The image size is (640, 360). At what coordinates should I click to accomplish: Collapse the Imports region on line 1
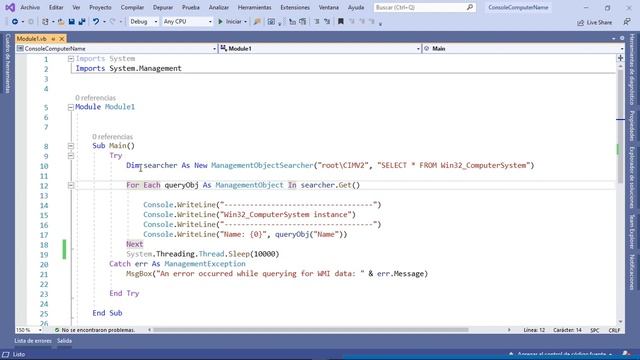pyautogui.click(x=71, y=59)
